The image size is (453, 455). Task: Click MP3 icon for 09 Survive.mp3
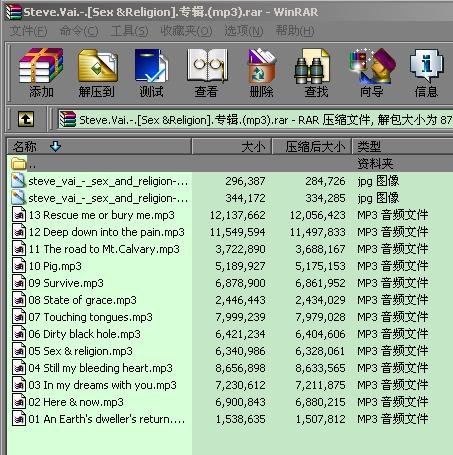pos(19,283)
